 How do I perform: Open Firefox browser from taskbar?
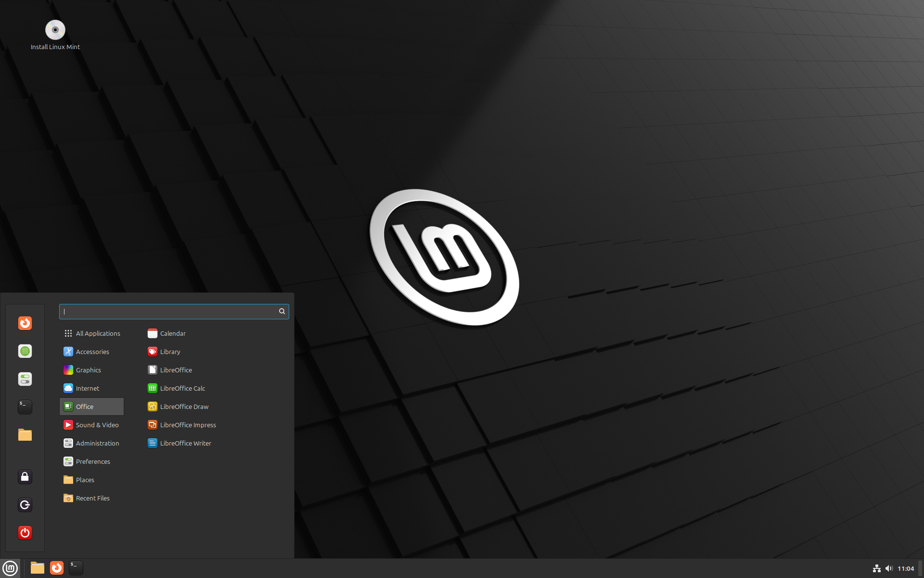point(56,567)
